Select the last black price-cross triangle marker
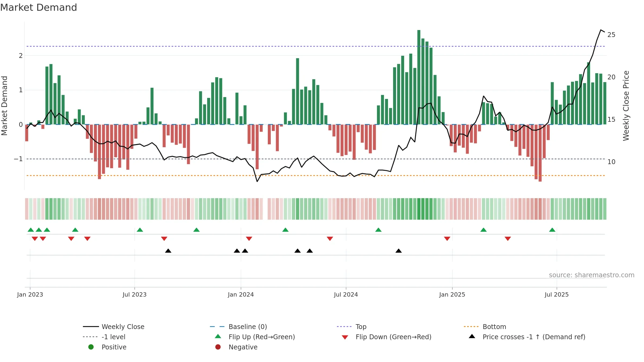Image resolution: width=644 pixels, height=362 pixels. click(398, 251)
